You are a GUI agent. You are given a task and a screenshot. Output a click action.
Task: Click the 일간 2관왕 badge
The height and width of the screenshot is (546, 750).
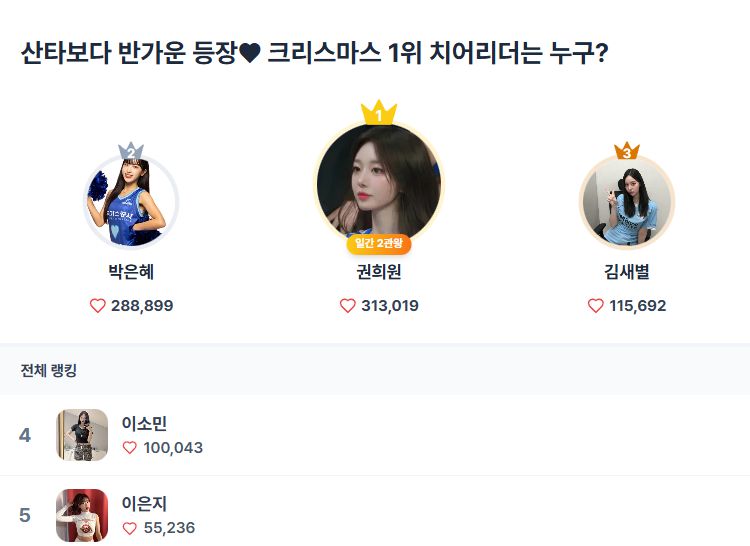379,243
